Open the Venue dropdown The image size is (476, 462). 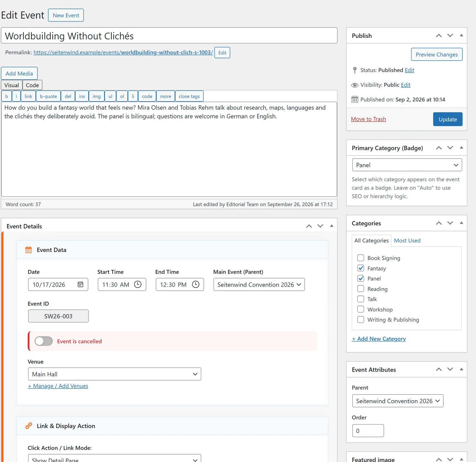[x=115, y=374]
